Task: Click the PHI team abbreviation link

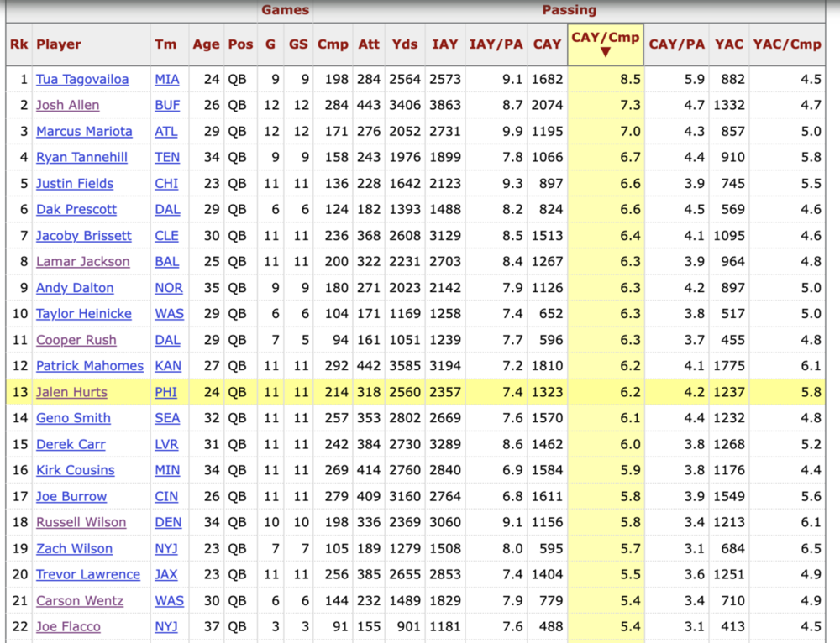Action: [166, 392]
